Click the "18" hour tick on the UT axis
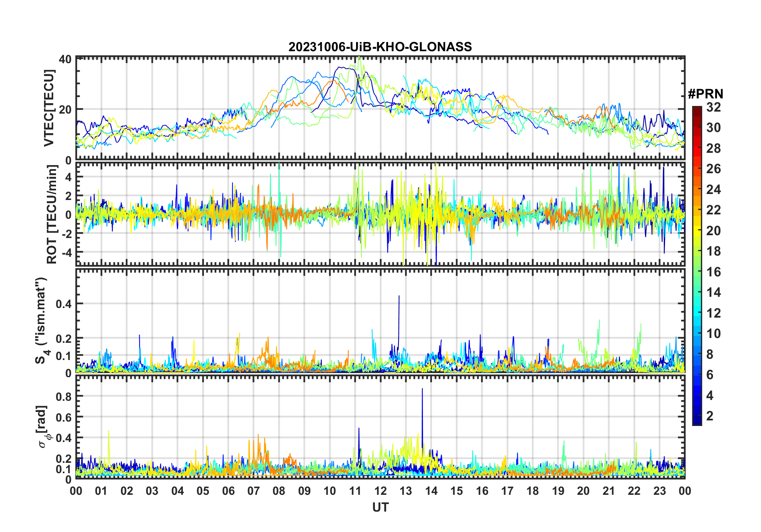Image resolution: width=761 pixels, height=532 pixels. click(533, 491)
